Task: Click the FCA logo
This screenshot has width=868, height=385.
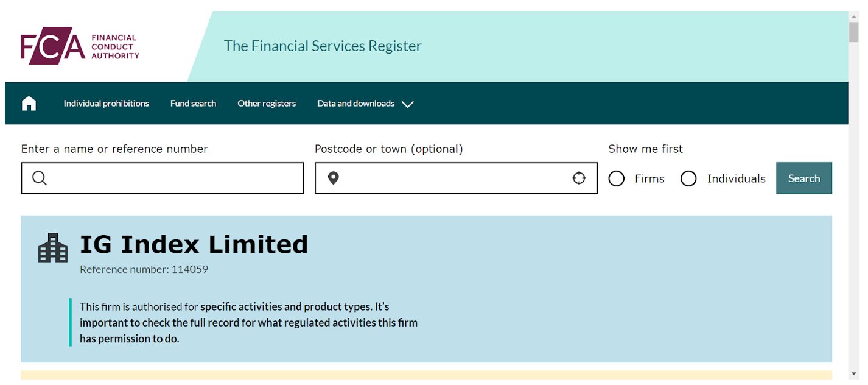Action: (x=80, y=46)
